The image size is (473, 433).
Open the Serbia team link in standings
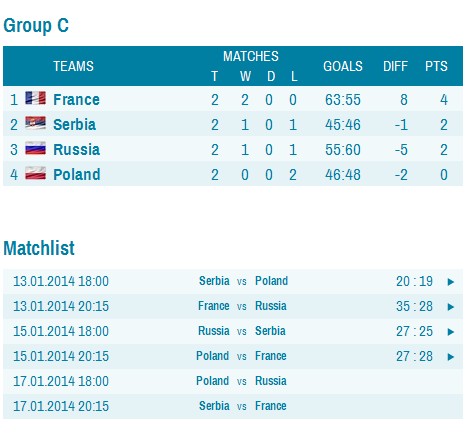point(75,125)
